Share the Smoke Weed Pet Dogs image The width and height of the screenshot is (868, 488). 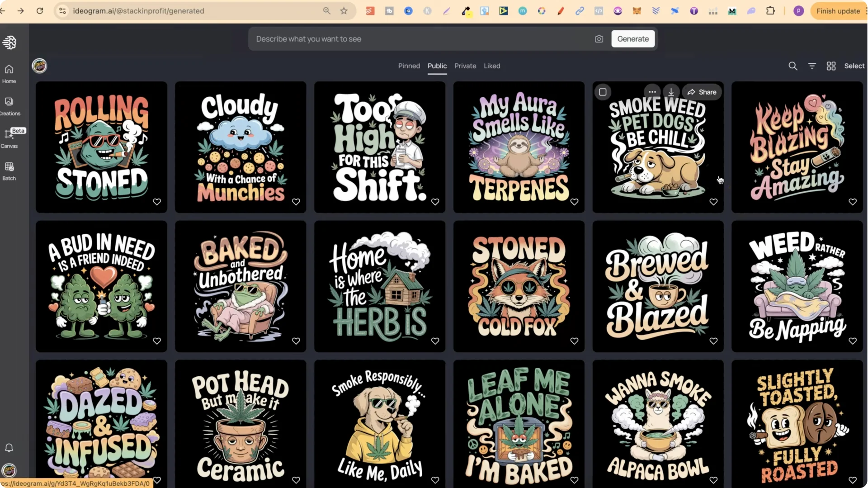coord(702,92)
